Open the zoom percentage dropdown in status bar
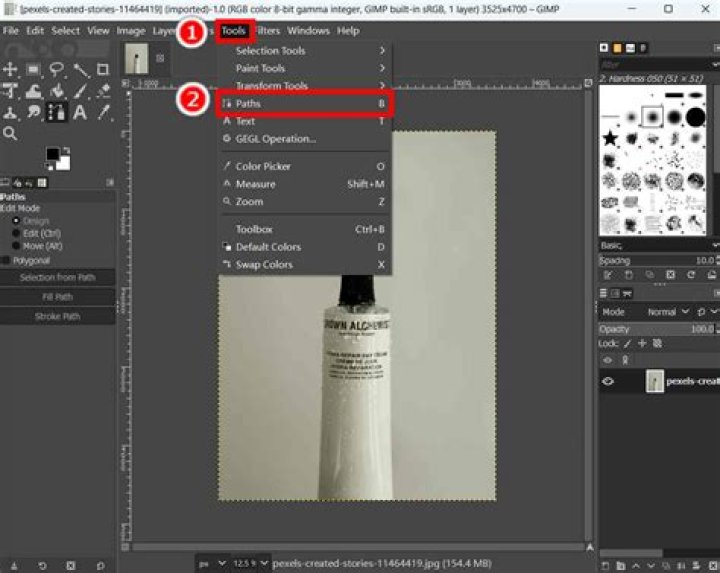The image size is (720, 573). (251, 563)
